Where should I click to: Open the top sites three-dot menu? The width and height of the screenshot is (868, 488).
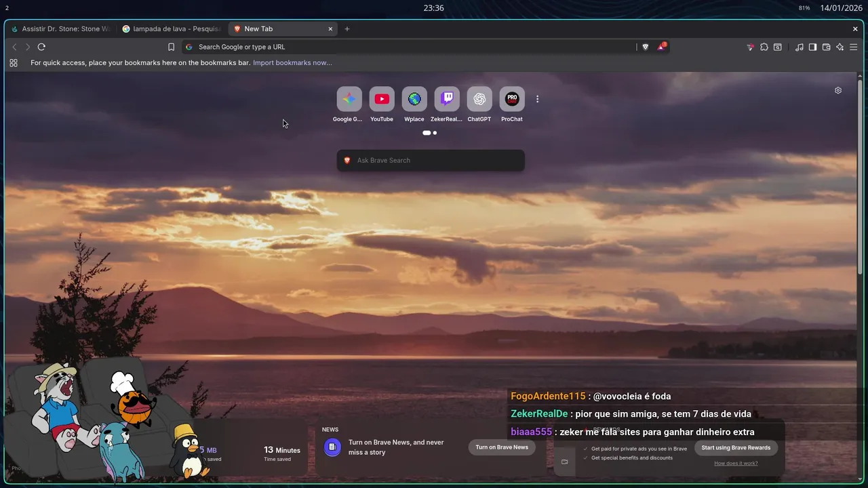[537, 99]
